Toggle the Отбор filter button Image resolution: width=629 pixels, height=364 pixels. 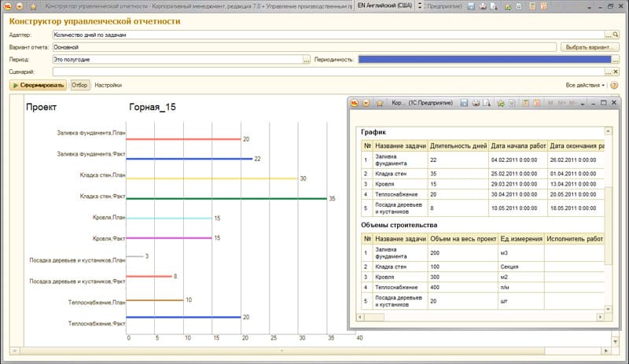pos(79,85)
